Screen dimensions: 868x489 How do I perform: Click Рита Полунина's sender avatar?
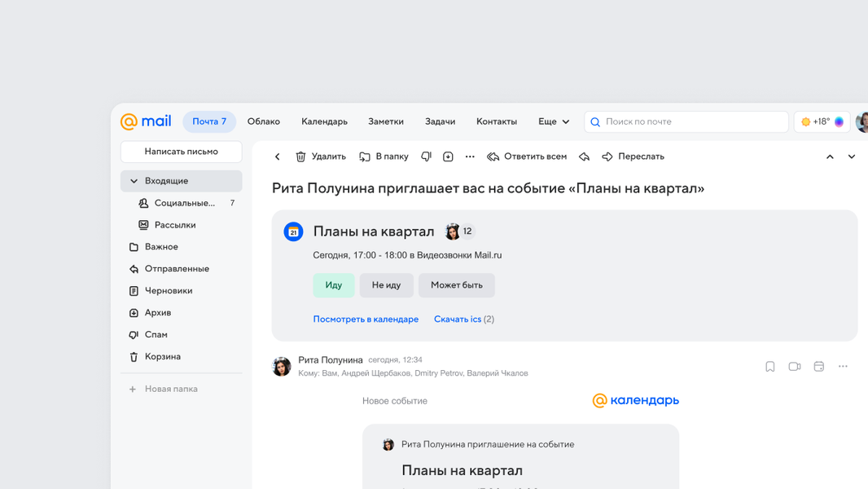point(281,366)
